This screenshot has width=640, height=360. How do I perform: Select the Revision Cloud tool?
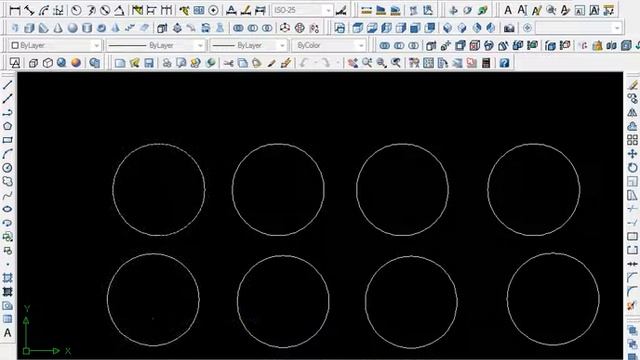[x=7, y=181]
